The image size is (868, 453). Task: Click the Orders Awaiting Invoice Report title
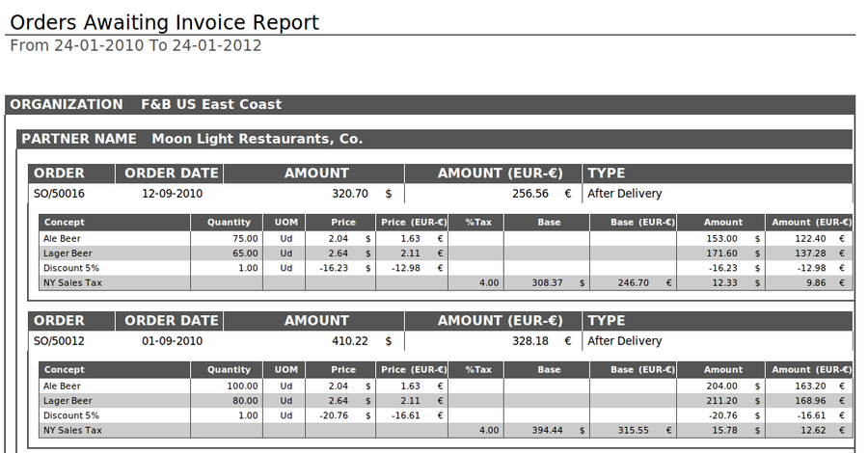click(x=164, y=22)
